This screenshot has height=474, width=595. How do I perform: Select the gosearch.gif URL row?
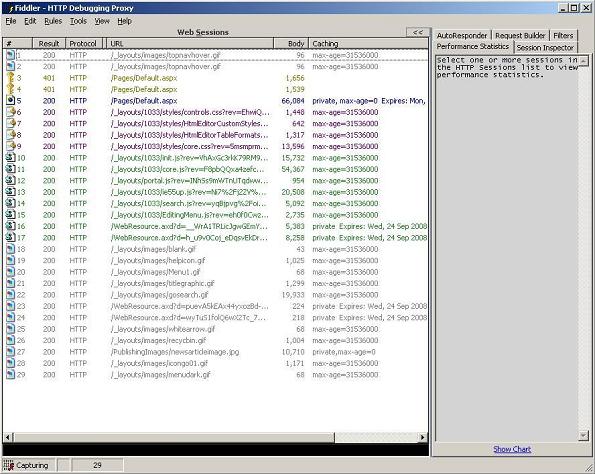[216, 294]
